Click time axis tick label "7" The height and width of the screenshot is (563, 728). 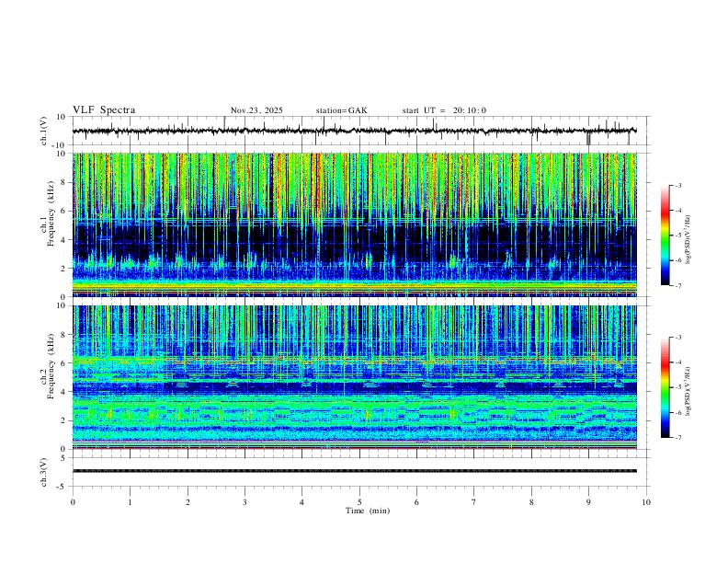(474, 502)
